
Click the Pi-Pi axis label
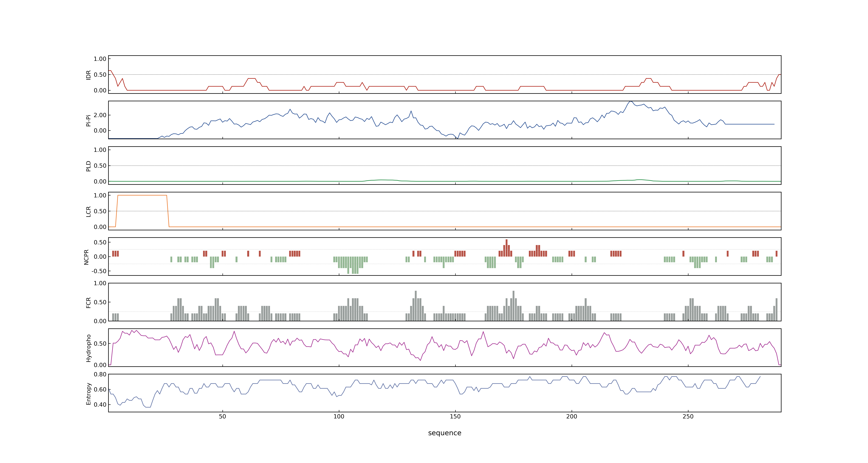[x=89, y=120]
